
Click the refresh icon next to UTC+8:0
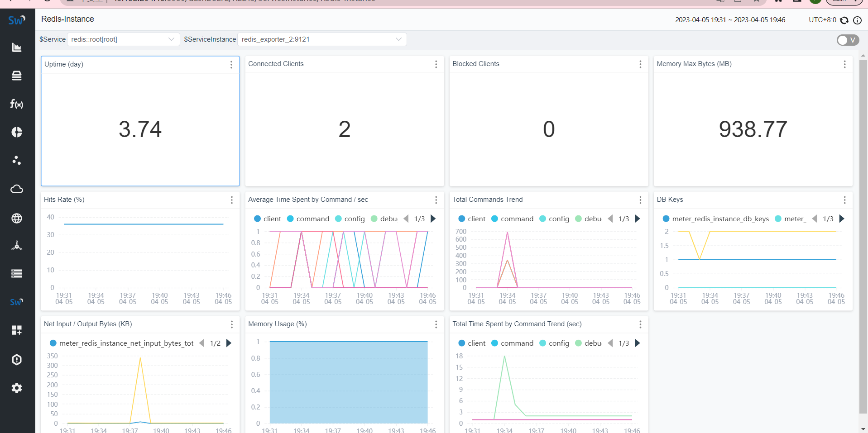pos(844,20)
